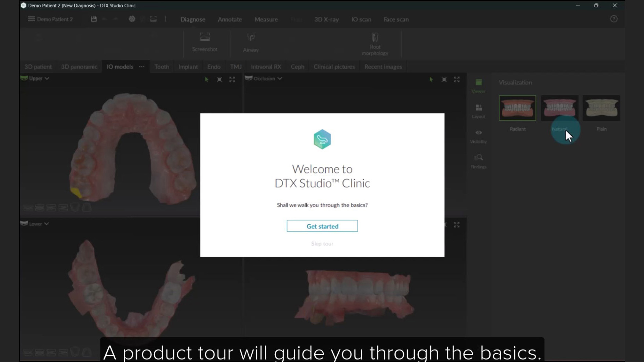This screenshot has width=644, height=362.
Task: Open the Viewer panel icon
Action: point(478,86)
